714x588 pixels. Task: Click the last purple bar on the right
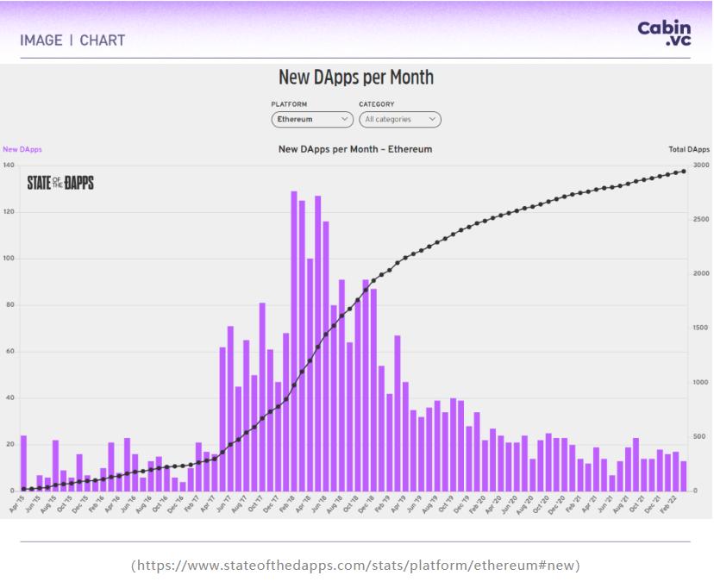684,476
